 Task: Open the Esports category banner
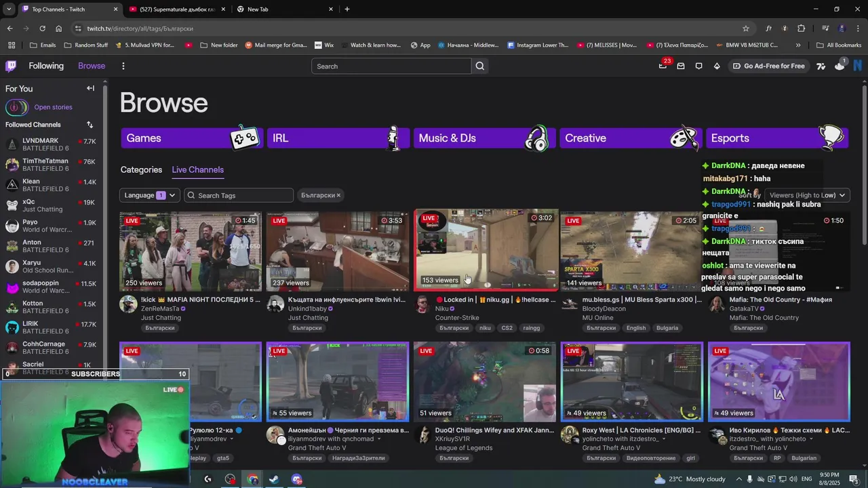pyautogui.click(x=777, y=138)
